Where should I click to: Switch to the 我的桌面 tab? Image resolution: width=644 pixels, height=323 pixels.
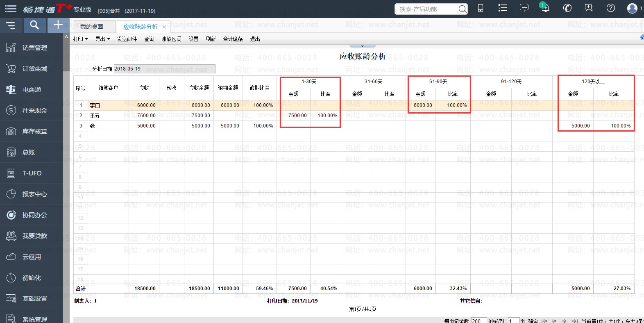pos(92,27)
